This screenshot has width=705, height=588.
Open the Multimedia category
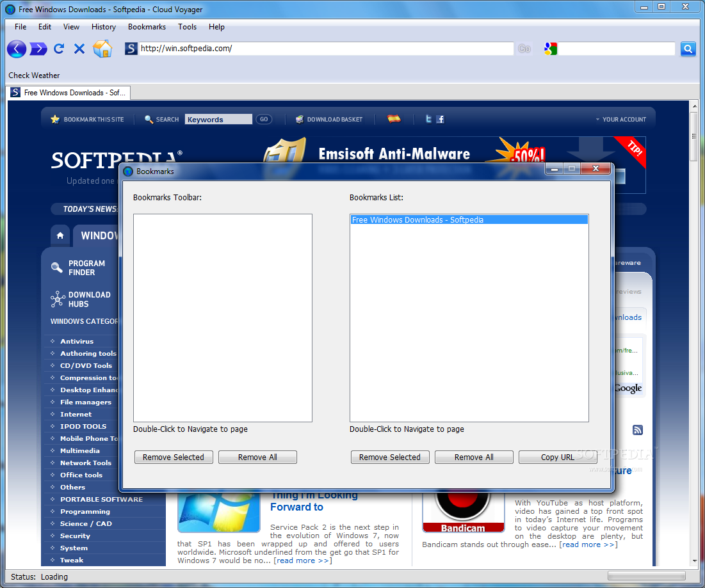click(80, 450)
